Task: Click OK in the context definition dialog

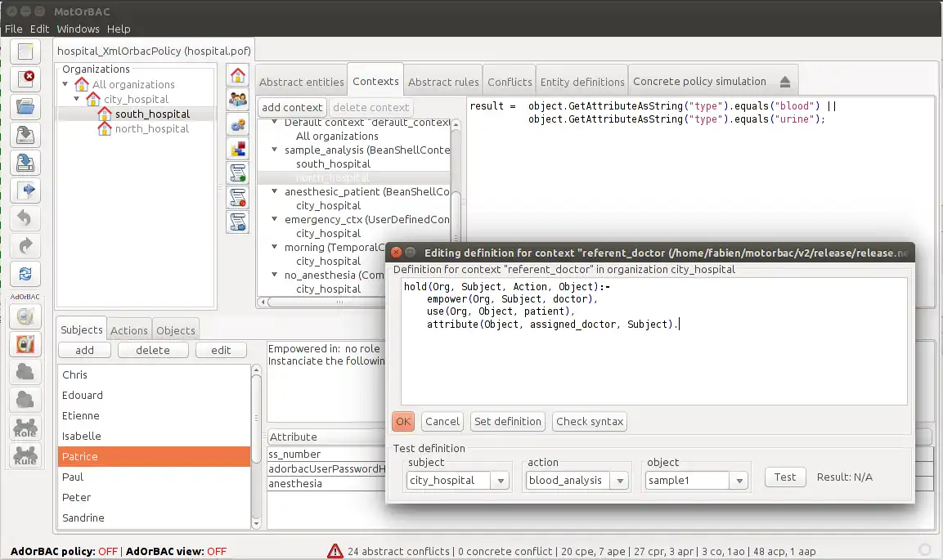Action: click(403, 421)
